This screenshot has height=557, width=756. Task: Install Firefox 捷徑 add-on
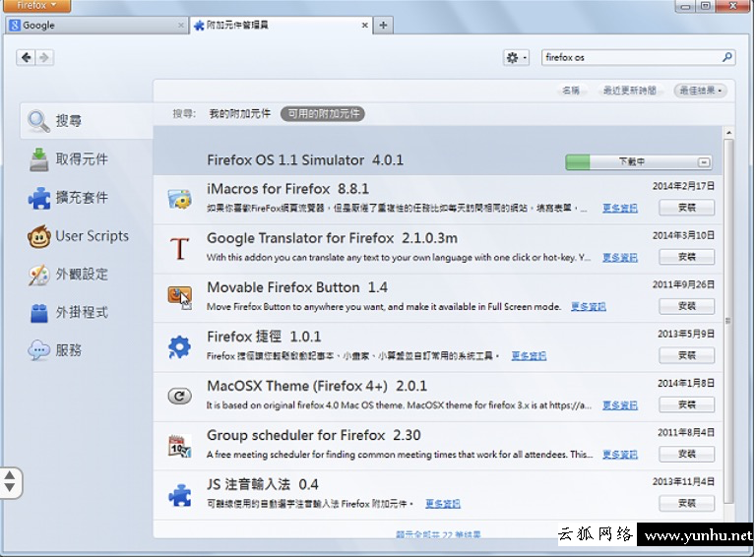pyautogui.click(x=686, y=355)
